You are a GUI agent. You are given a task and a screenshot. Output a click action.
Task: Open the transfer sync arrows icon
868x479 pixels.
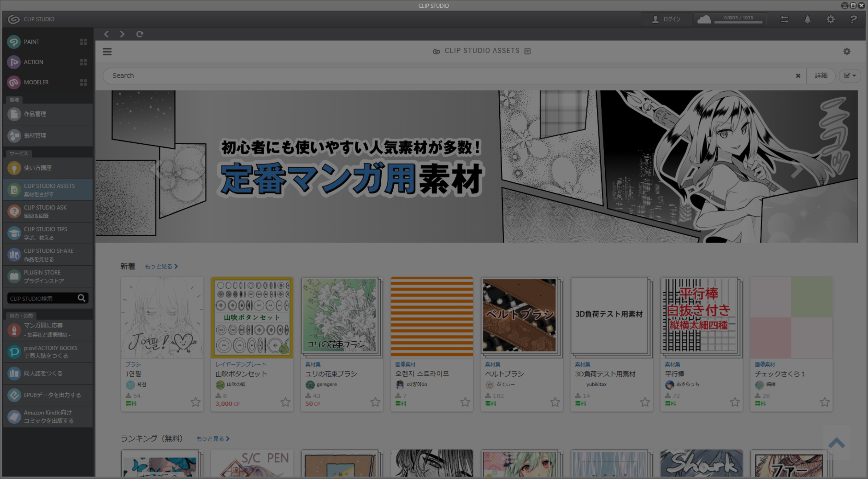coord(784,20)
